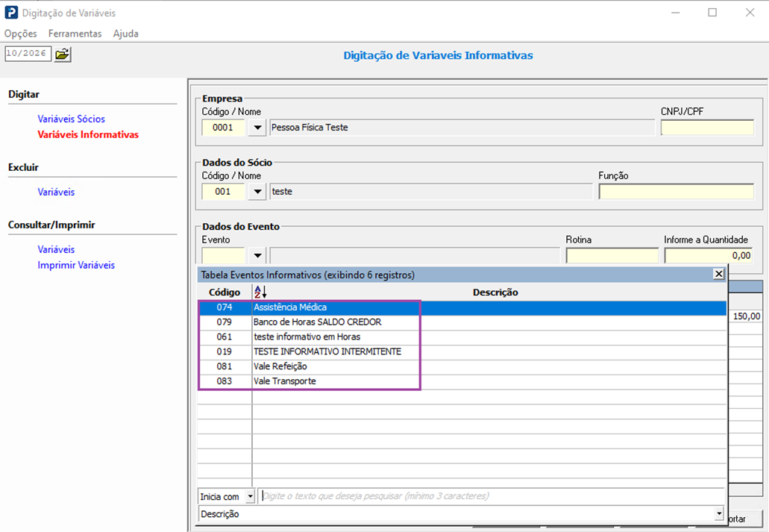Close the Tabela Eventos Informativos popup
The height and width of the screenshot is (532, 769).
718,274
